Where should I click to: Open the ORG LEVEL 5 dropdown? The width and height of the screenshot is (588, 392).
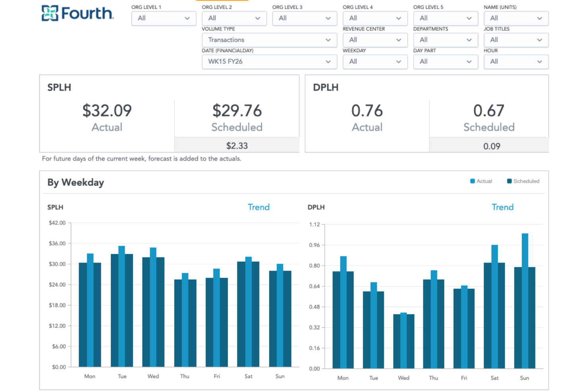pyautogui.click(x=445, y=18)
